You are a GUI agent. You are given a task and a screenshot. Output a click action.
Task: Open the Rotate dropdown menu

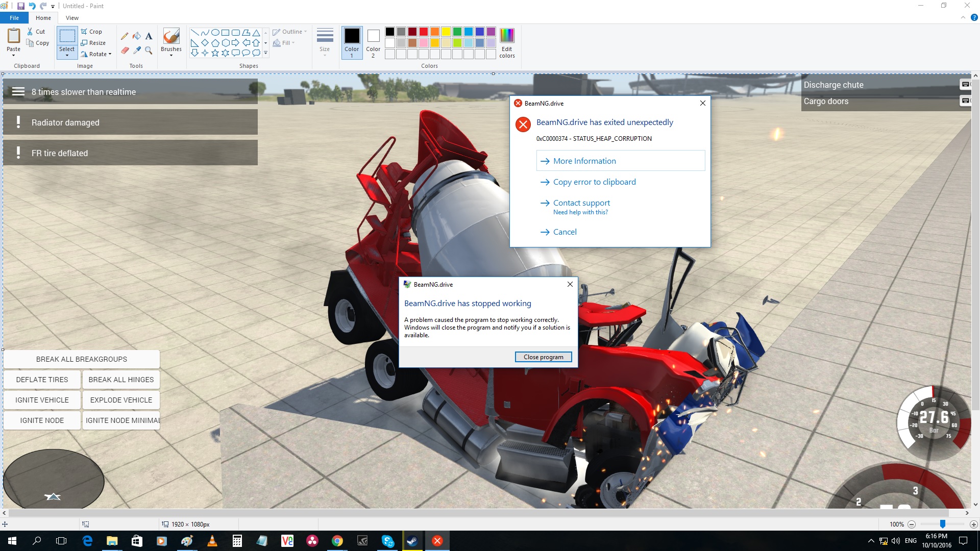(96, 54)
